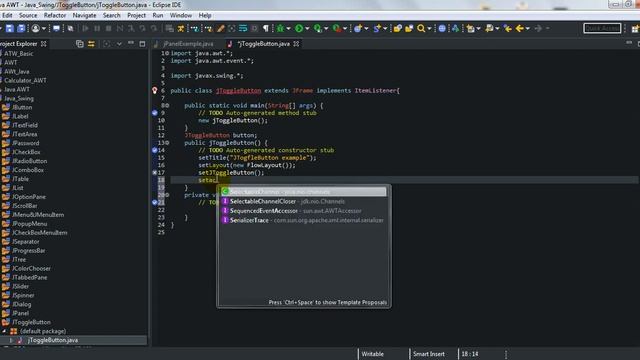
Task: Click the Last Edit Location arrow icon
Action: click(x=508, y=29)
